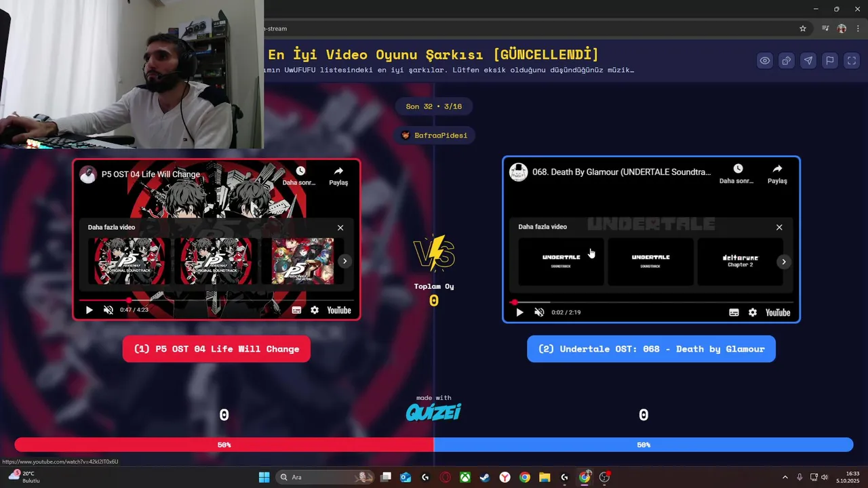Open the Undertale video channel avatar

coord(519,172)
